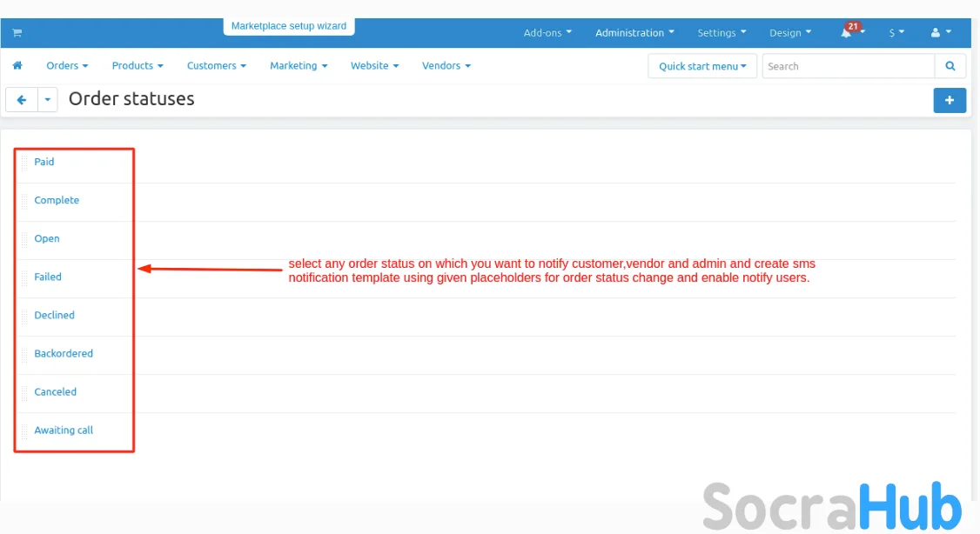Open notifications bell with 21 badge

(x=852, y=31)
